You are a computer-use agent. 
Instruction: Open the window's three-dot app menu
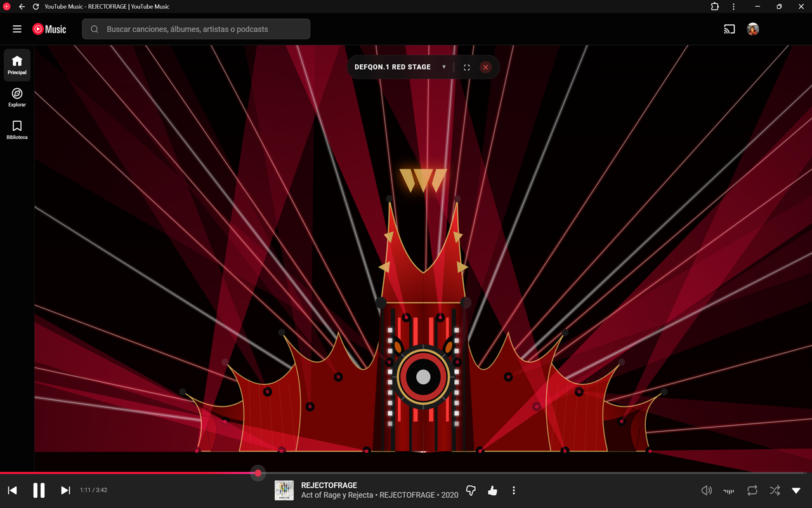click(734, 6)
